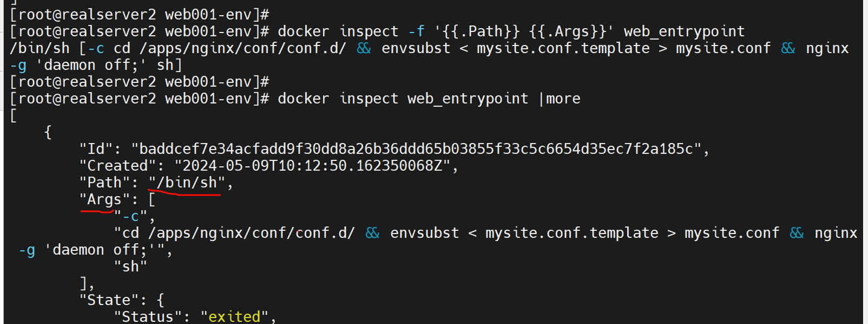The width and height of the screenshot is (868, 324).
Task: Click the "sh" entry ending the Args array
Action: pyautogui.click(x=130, y=267)
